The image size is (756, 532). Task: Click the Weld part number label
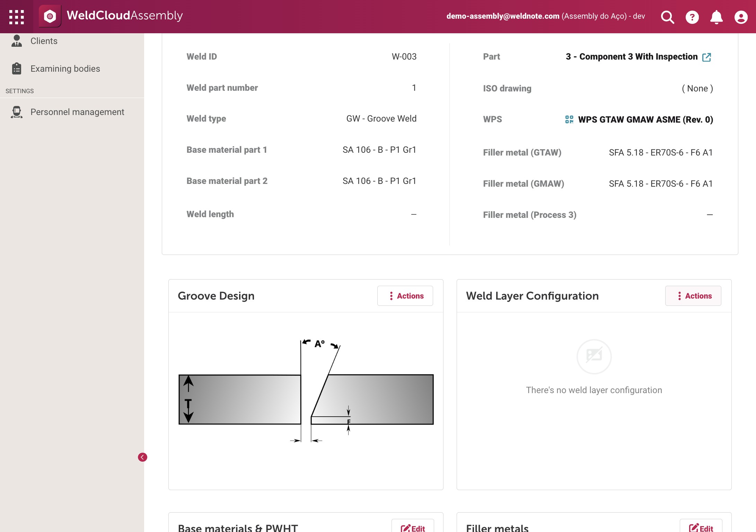click(x=222, y=88)
